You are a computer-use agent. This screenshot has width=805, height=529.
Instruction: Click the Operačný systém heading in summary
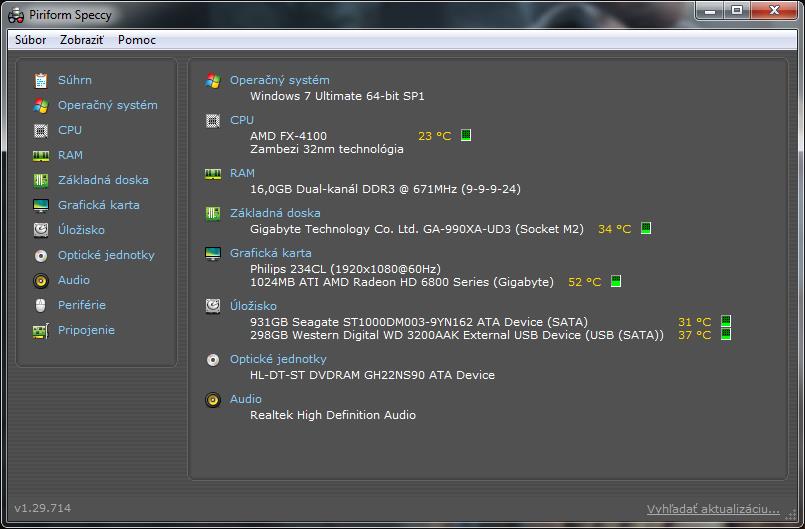(280, 80)
